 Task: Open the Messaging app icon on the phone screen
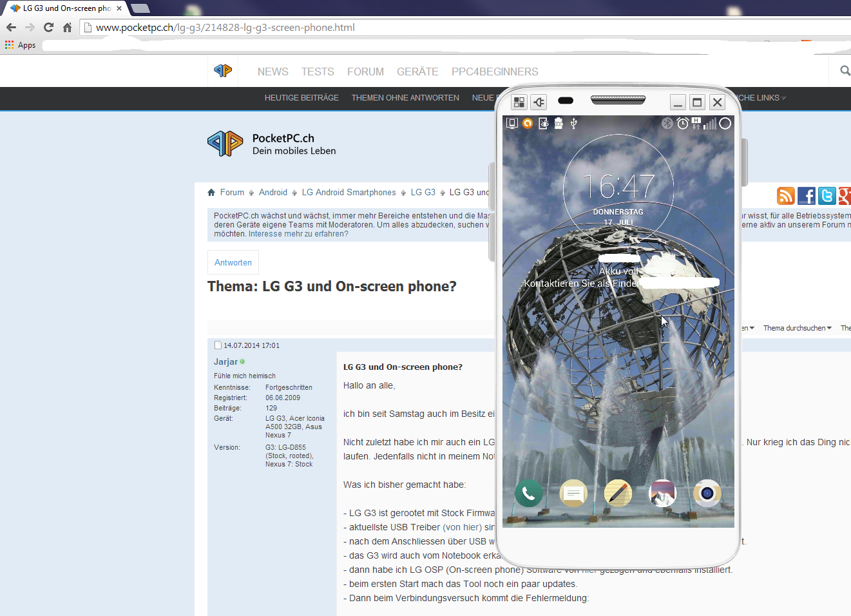(573, 494)
